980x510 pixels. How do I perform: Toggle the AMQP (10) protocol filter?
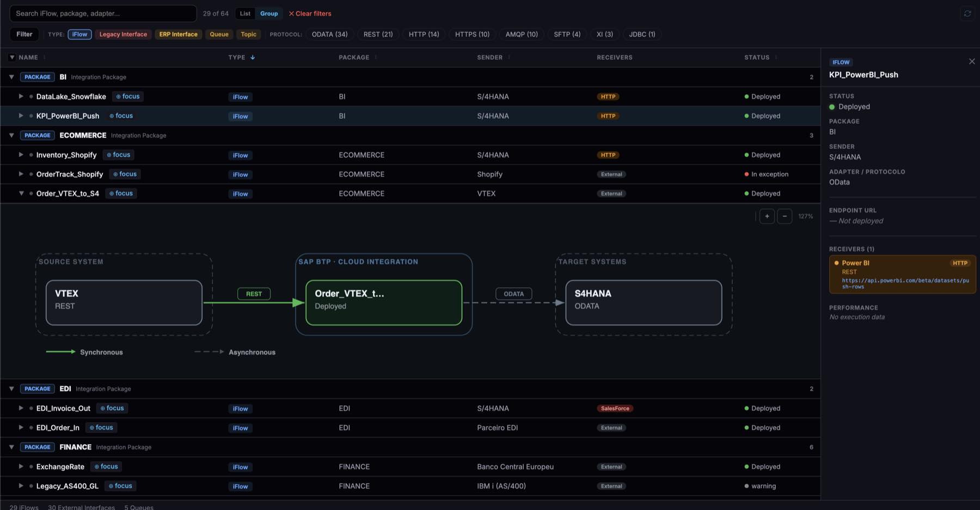pyautogui.click(x=522, y=34)
